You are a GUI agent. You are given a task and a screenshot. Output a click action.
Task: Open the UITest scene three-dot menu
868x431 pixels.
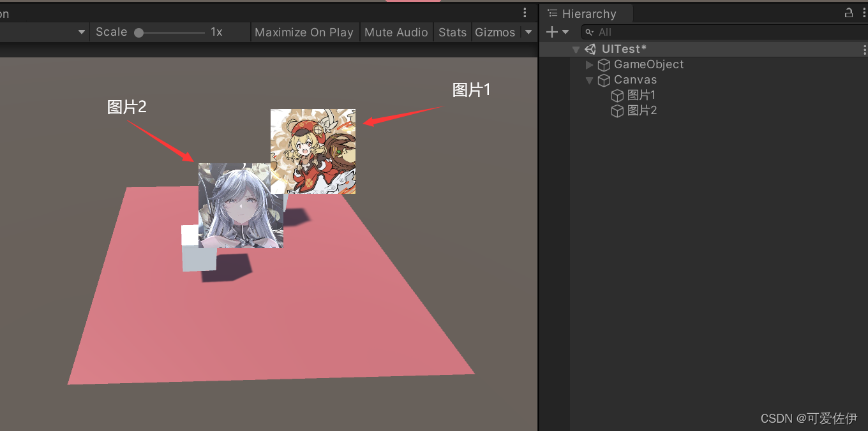(864, 49)
